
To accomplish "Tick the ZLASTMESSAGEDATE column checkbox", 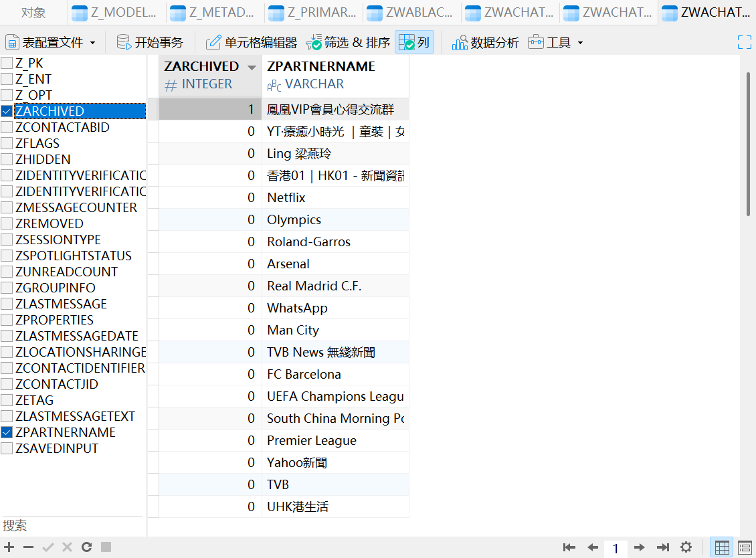I will tap(7, 336).
